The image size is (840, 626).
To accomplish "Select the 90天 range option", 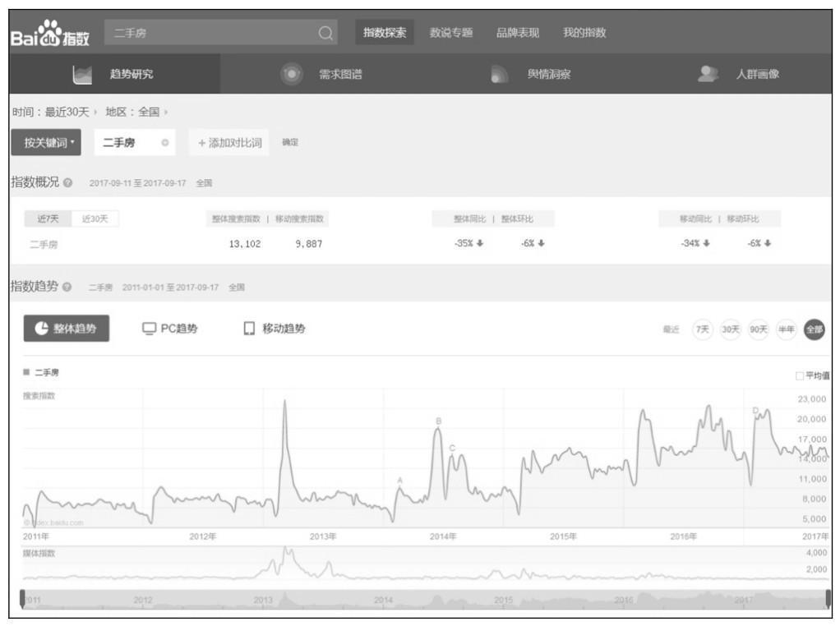I will tap(759, 329).
